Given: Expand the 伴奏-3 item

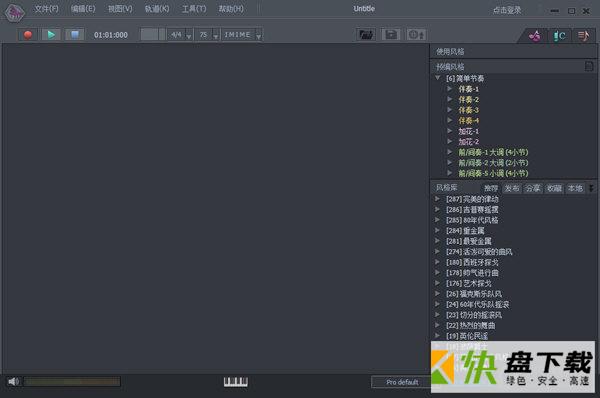Looking at the screenshot, I should point(450,110).
